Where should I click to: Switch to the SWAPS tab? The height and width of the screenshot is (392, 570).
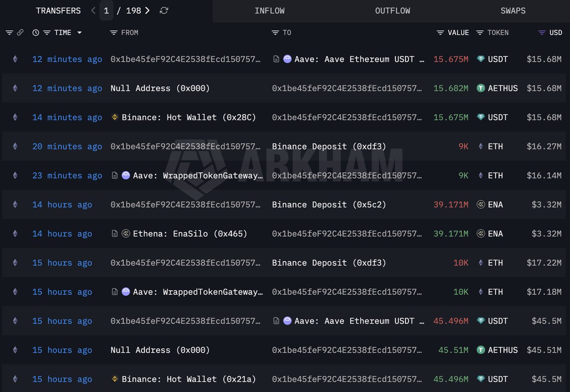point(513,10)
